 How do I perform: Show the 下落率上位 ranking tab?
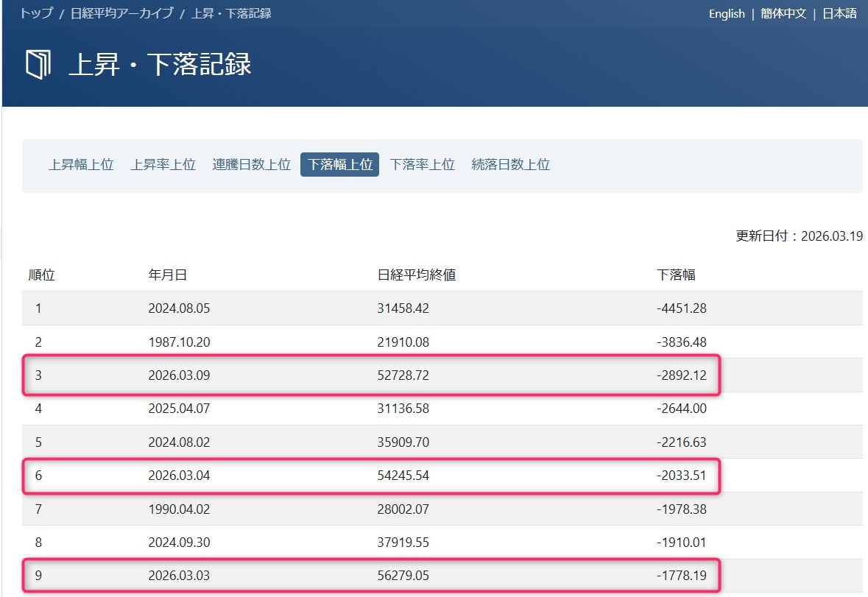pyautogui.click(x=422, y=165)
